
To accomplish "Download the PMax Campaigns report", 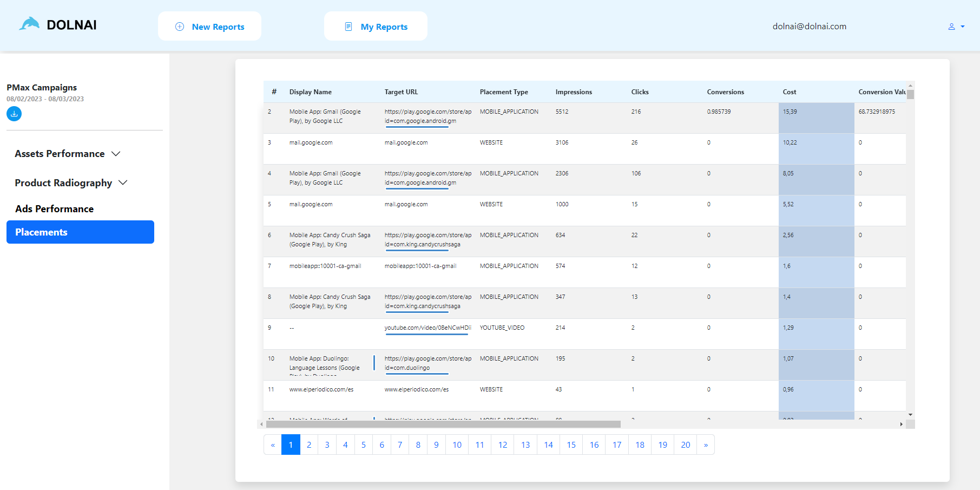I will point(14,114).
